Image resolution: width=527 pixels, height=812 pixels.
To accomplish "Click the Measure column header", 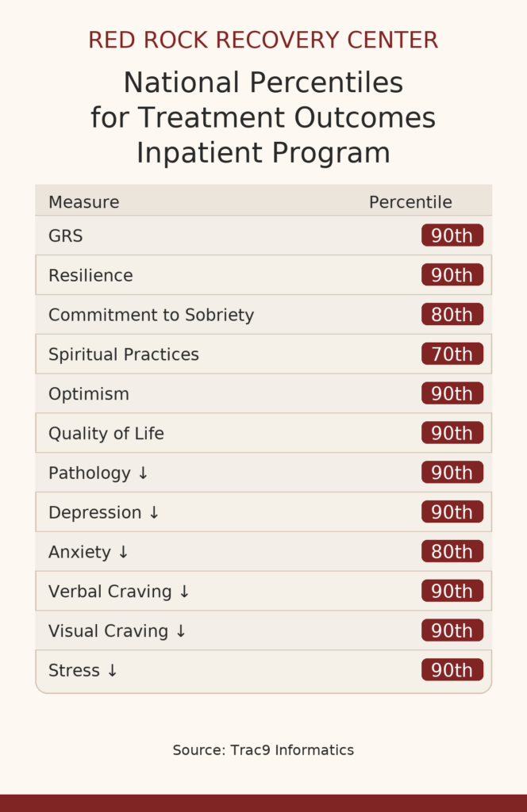I will click(83, 202).
